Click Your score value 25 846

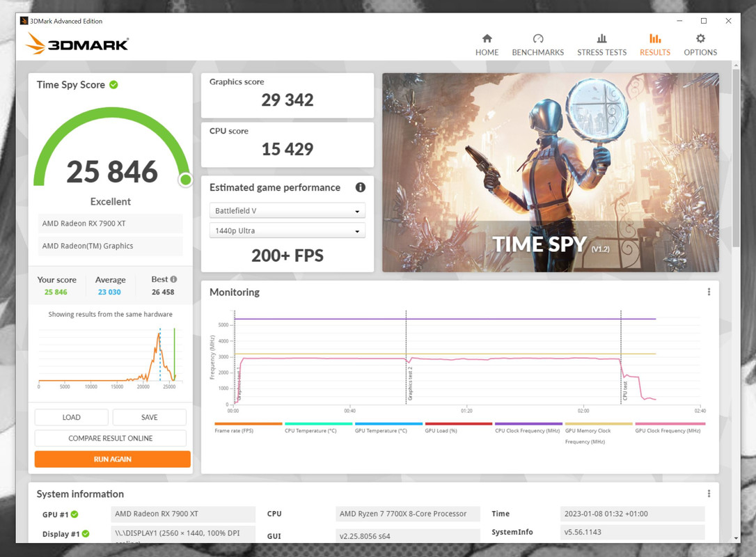coord(56,292)
